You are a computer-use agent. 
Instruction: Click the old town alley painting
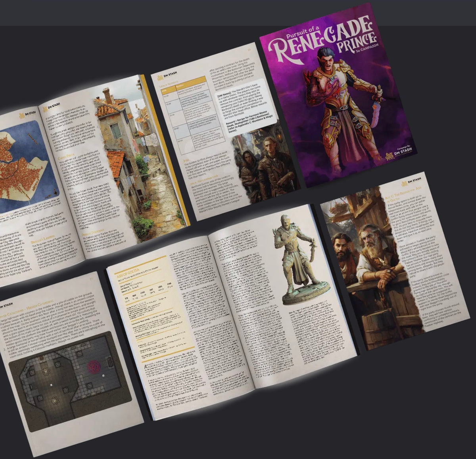tap(142, 160)
